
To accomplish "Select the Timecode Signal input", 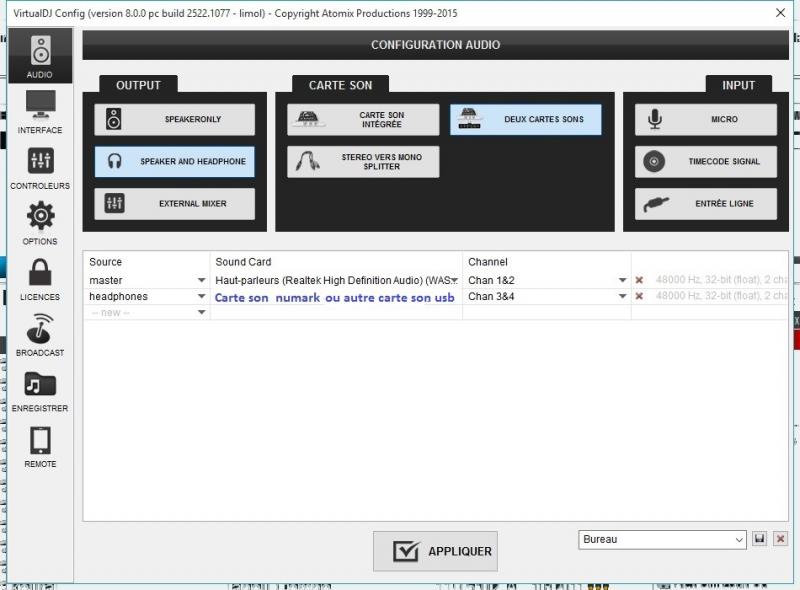I will [x=706, y=162].
